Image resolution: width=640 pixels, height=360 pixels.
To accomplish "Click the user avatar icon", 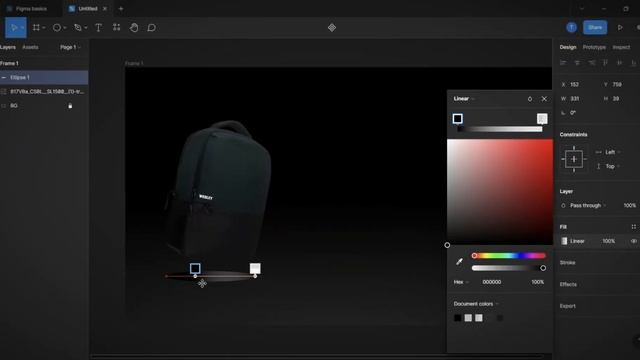I will (571, 27).
